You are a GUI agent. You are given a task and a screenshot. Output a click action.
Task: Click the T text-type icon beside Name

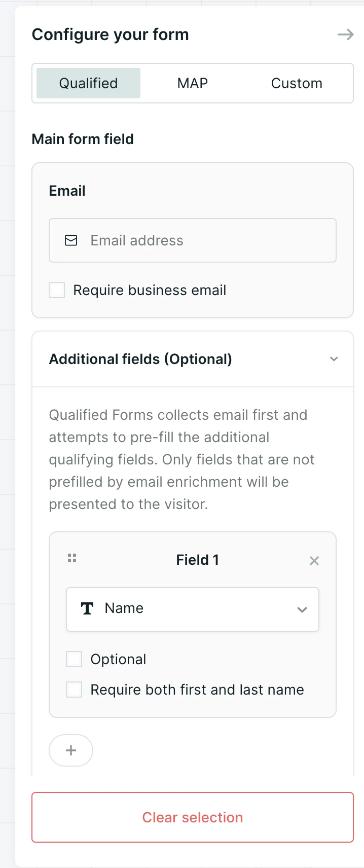click(87, 608)
